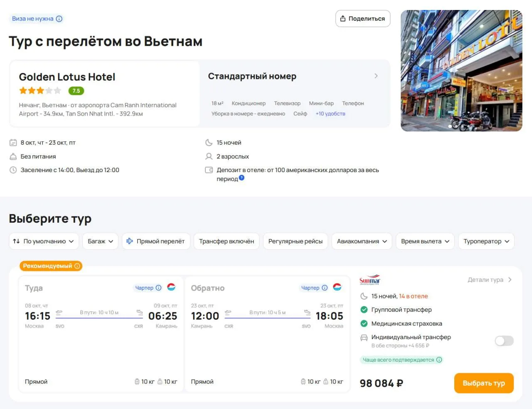Toggle the Регулярные рейсы filter
The image size is (532, 409).
pyautogui.click(x=296, y=241)
